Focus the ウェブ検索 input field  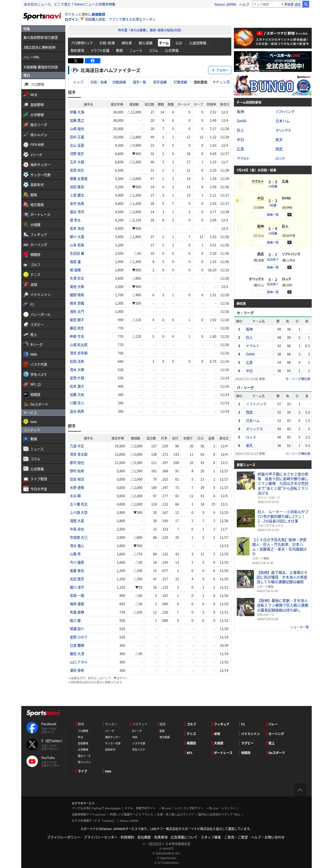(x=266, y=4)
